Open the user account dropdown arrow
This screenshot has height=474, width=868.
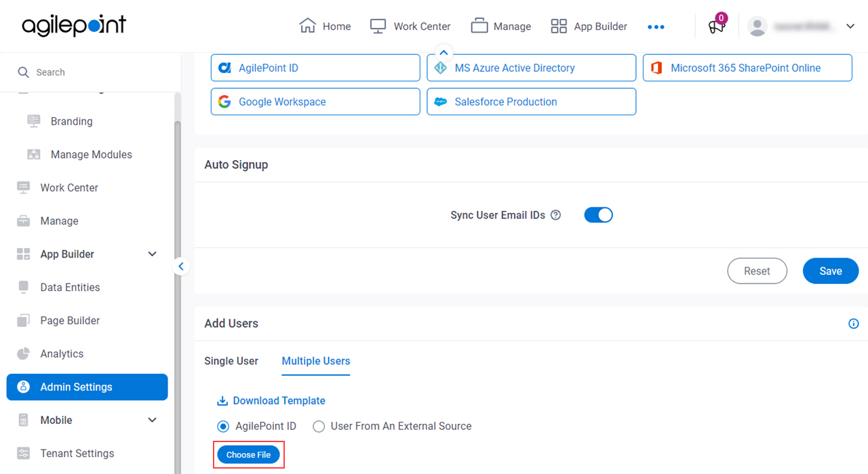coord(850,26)
